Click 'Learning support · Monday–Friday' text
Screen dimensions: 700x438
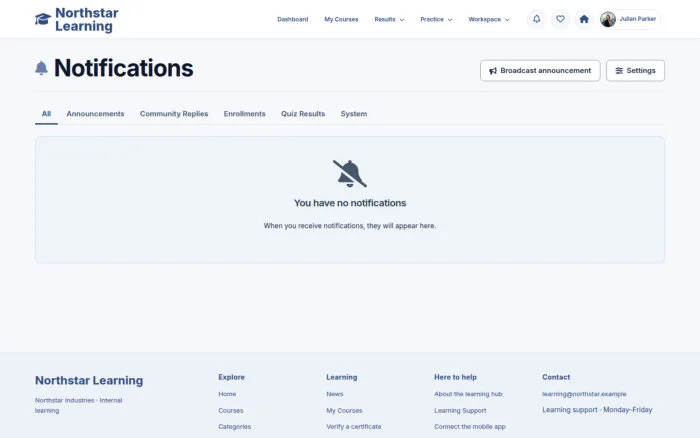597,410
